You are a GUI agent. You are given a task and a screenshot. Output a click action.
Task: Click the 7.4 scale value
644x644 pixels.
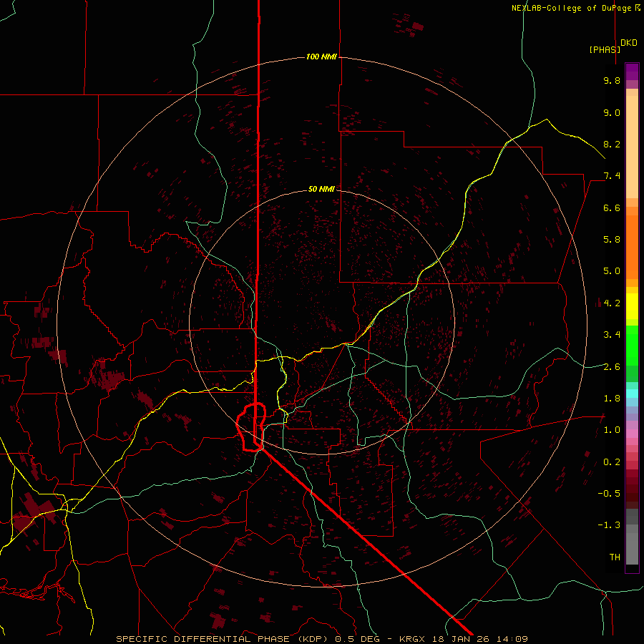point(612,176)
